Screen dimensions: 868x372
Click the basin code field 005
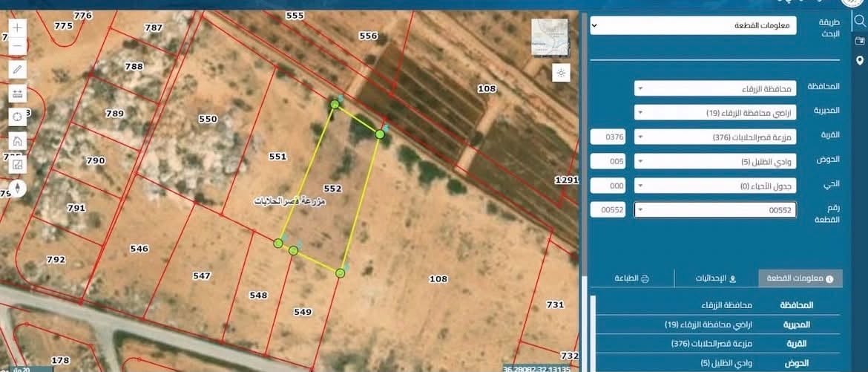(608, 161)
